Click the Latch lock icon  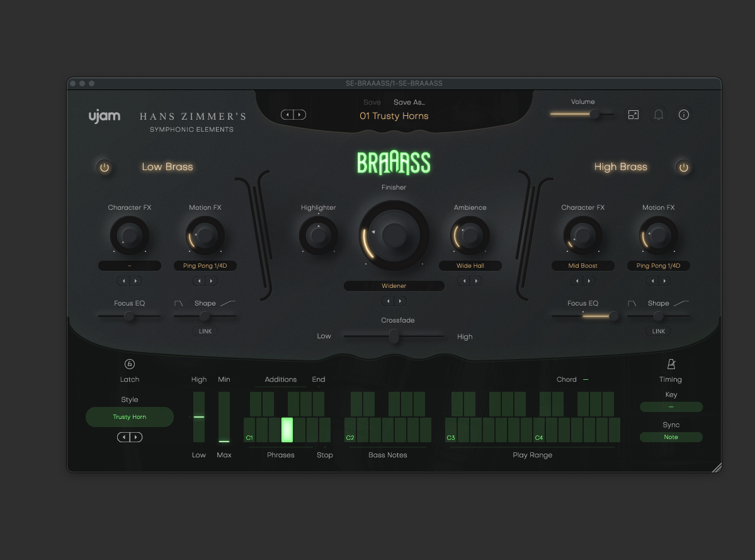point(130,364)
